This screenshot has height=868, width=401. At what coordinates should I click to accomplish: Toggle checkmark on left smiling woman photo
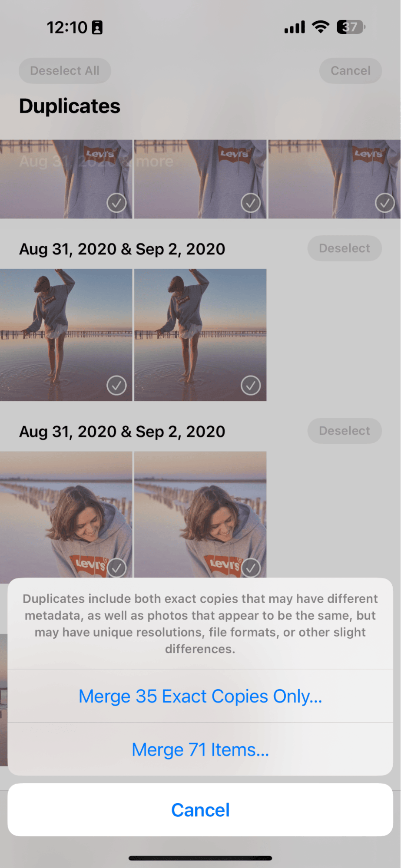116,568
